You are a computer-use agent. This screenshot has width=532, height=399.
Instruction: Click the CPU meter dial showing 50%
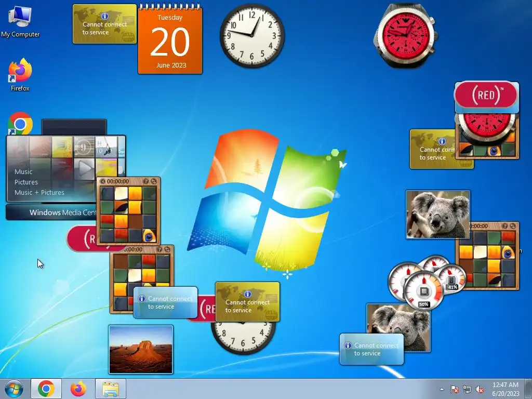(423, 291)
